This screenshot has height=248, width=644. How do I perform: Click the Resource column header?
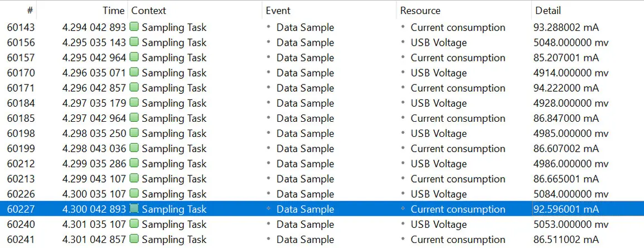pos(420,11)
